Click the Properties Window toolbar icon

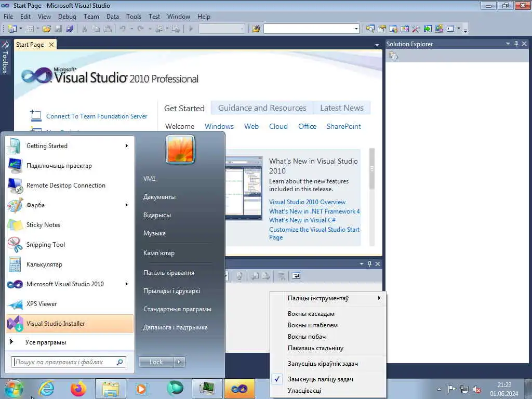pyautogui.click(x=382, y=29)
